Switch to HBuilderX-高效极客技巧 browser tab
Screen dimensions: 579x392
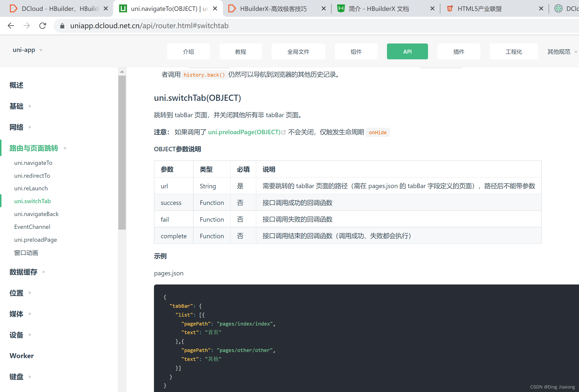277,9
